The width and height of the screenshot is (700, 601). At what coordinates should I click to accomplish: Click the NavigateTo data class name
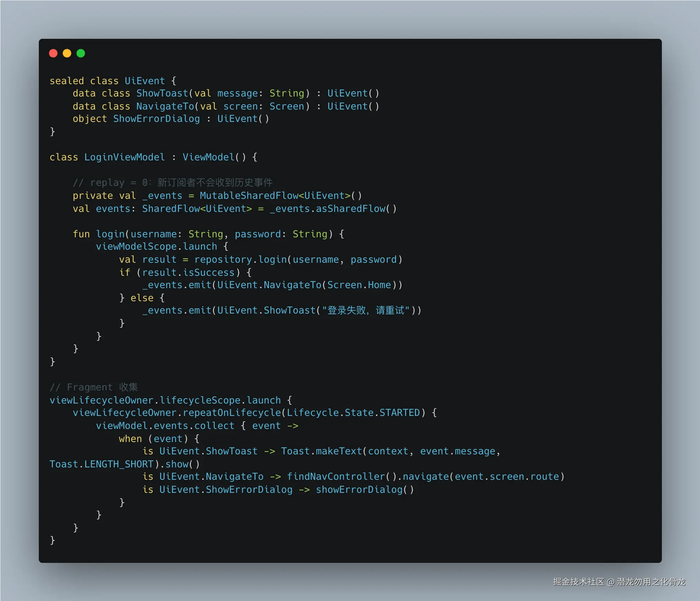click(x=165, y=106)
